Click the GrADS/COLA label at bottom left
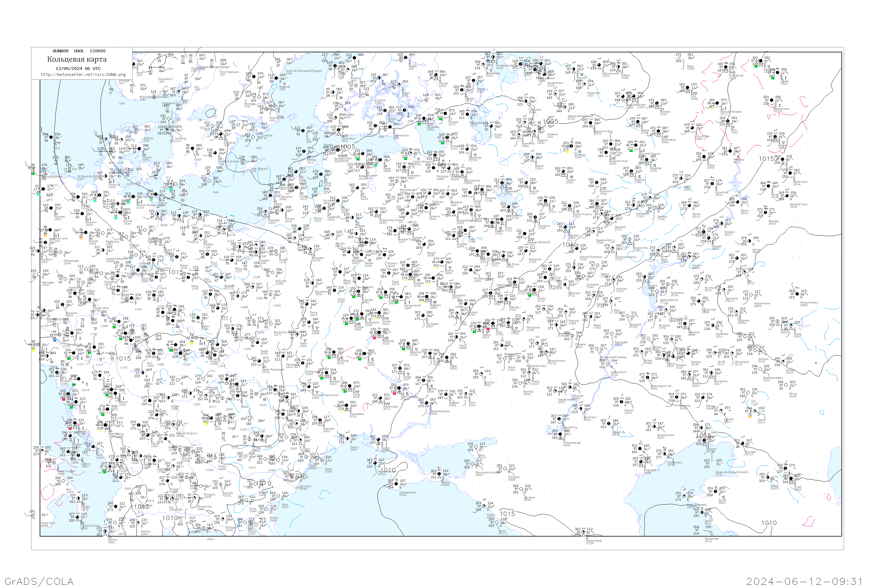 [39, 581]
